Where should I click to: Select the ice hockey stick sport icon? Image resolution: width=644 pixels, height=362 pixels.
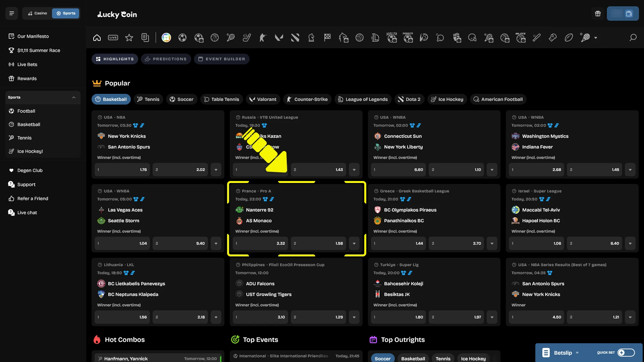(247, 38)
